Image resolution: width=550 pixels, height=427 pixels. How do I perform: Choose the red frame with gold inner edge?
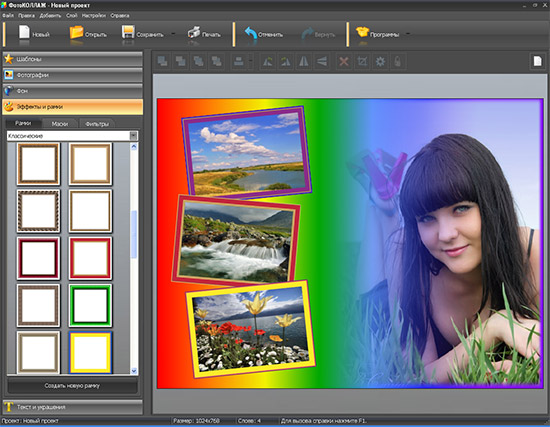click(90, 258)
